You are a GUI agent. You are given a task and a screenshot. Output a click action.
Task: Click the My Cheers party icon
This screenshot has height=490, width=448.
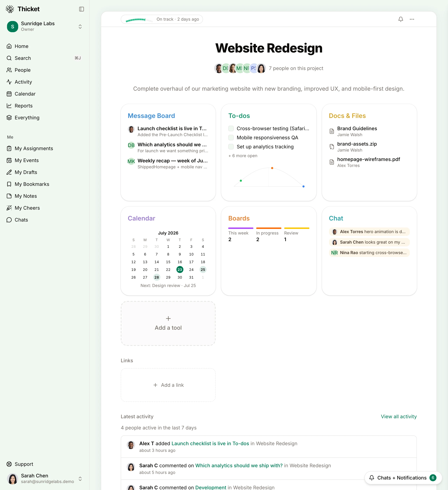pyautogui.click(x=9, y=208)
